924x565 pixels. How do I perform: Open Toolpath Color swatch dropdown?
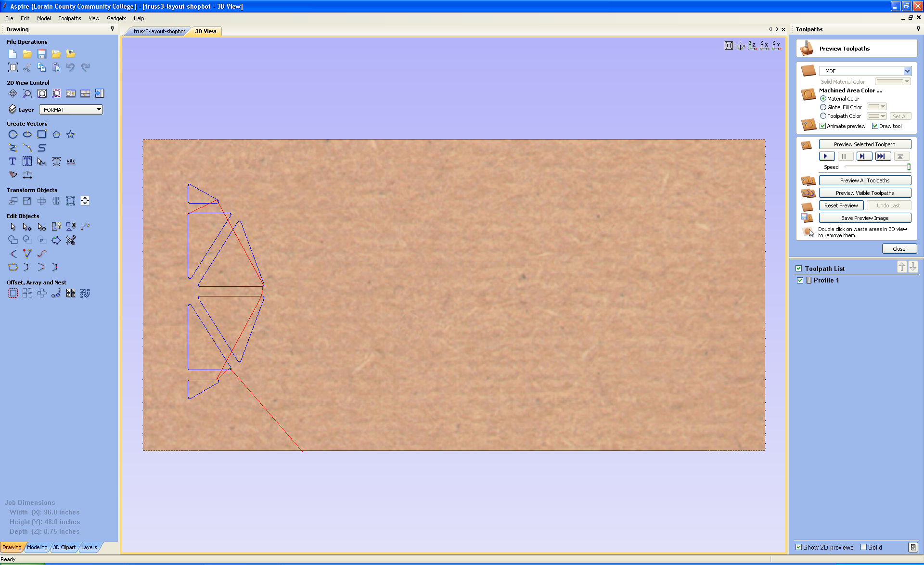point(876,116)
